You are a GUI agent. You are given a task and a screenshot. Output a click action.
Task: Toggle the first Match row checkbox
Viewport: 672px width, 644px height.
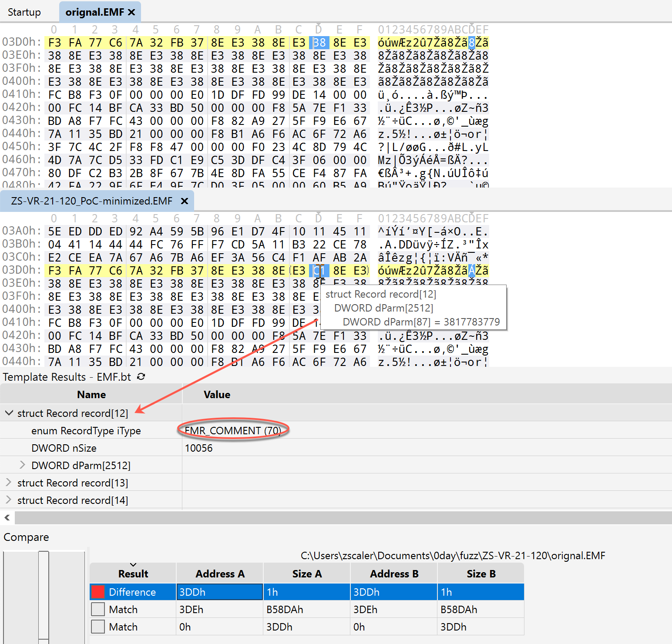pyautogui.click(x=98, y=609)
